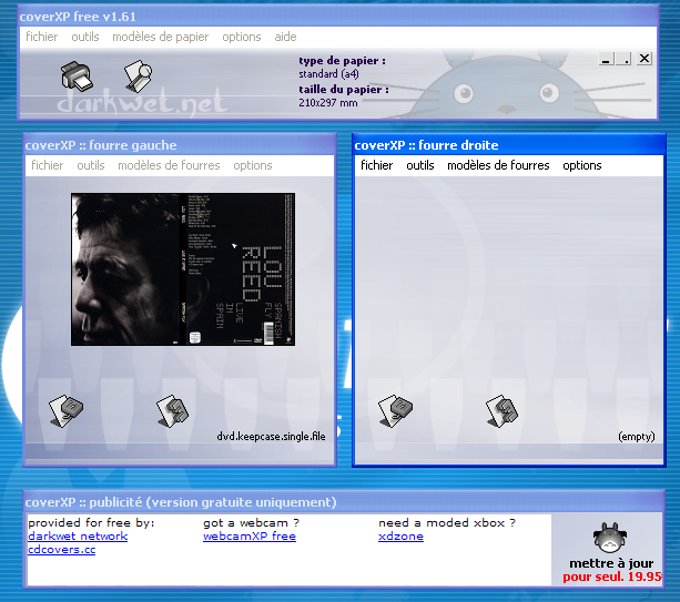Screen dimensions: 680x602
Task: Open modèles de papier menu
Action: [x=160, y=37]
